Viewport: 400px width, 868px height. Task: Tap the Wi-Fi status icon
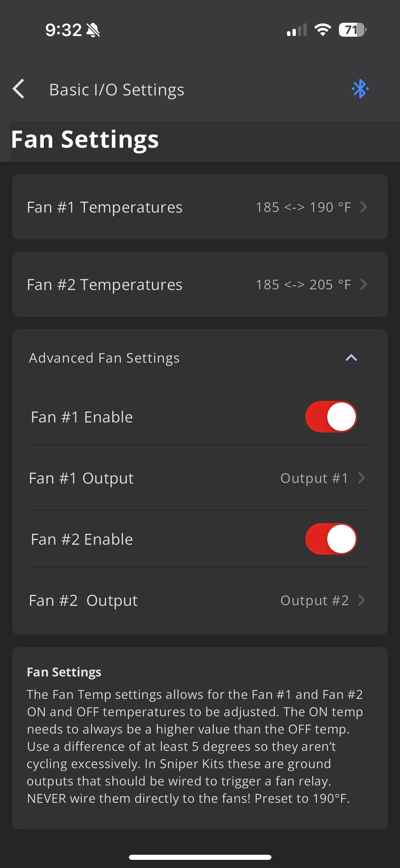tap(323, 30)
